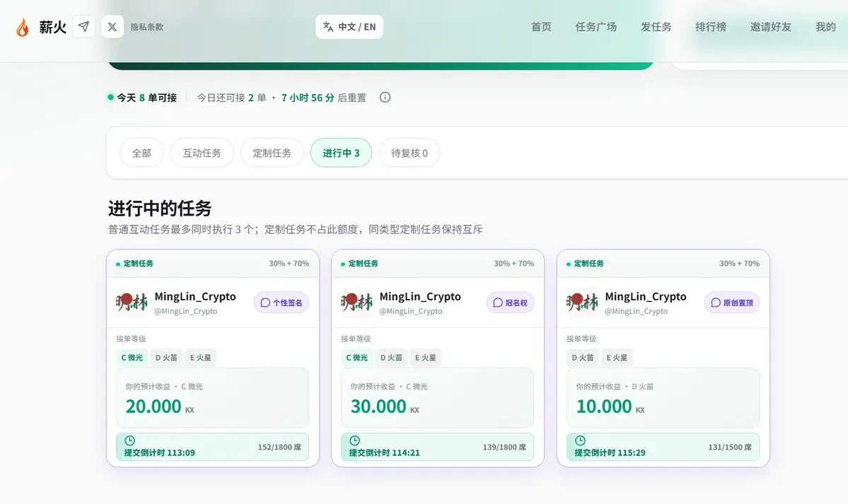Click the 原创置顶 chat badge
Viewport: 848px width, 504px height.
(x=732, y=303)
